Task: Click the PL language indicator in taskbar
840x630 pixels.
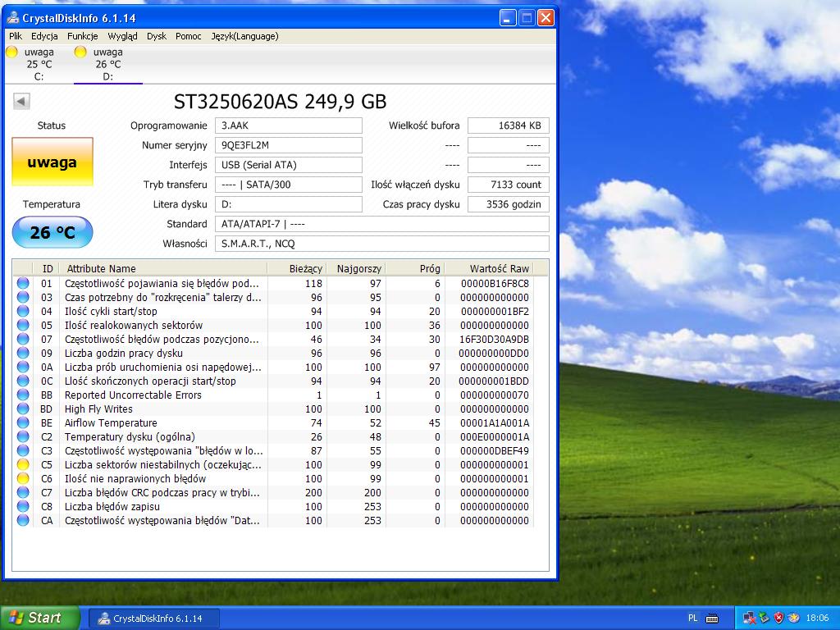Action: click(x=692, y=619)
